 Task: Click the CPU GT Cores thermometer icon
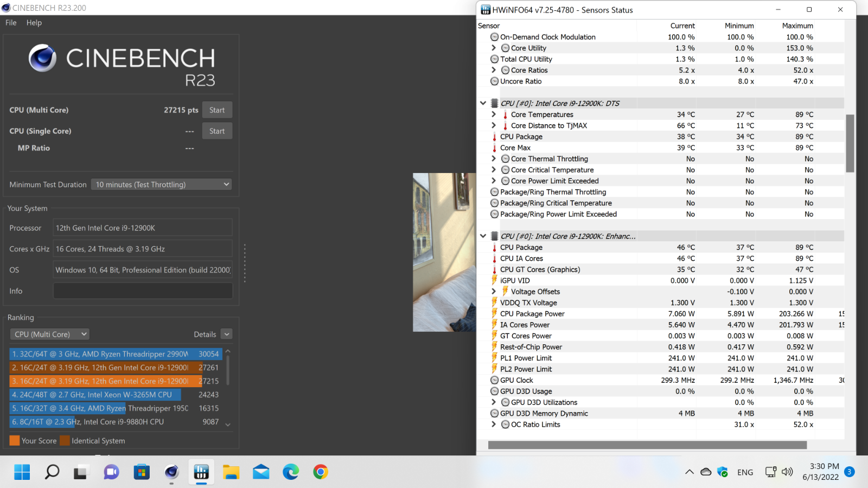click(x=494, y=269)
